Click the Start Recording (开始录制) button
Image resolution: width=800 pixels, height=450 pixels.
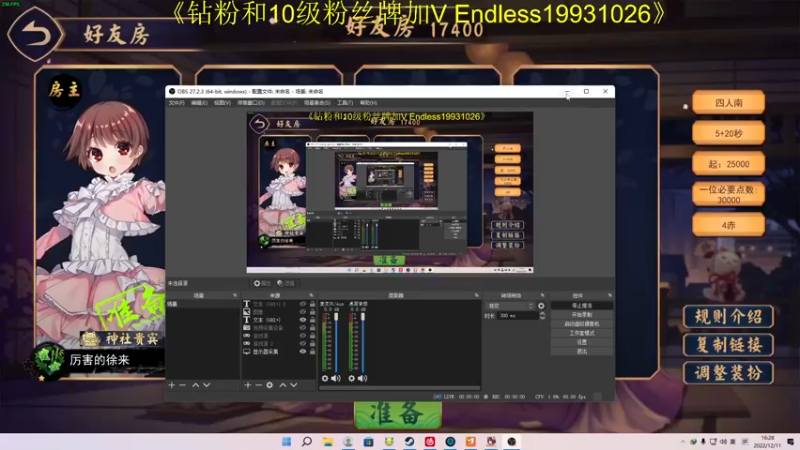(582, 315)
